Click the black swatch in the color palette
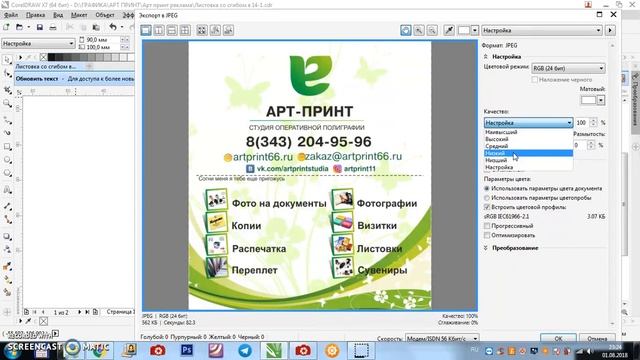 pyautogui.click(x=51, y=57)
